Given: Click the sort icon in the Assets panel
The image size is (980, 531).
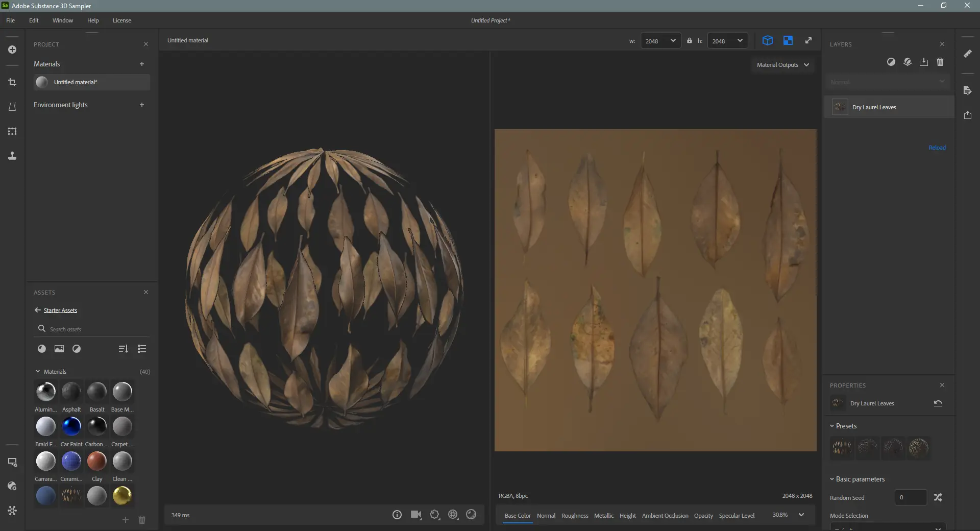Looking at the screenshot, I should coord(123,349).
